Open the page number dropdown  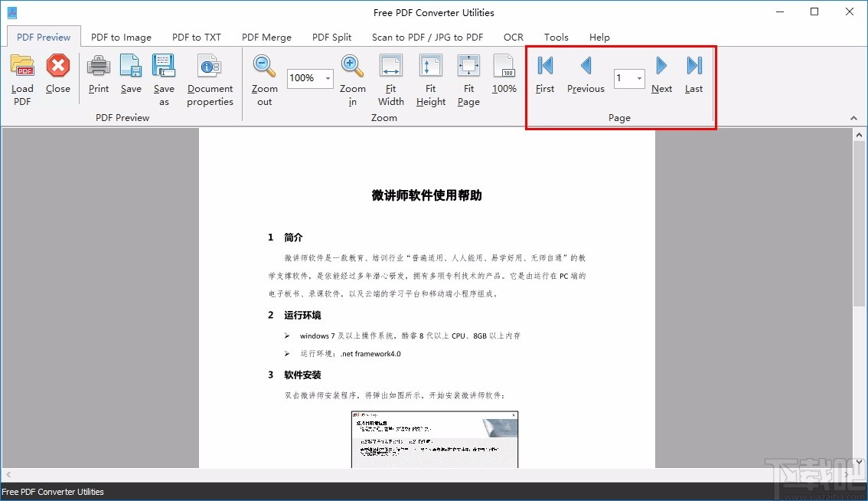[x=638, y=79]
